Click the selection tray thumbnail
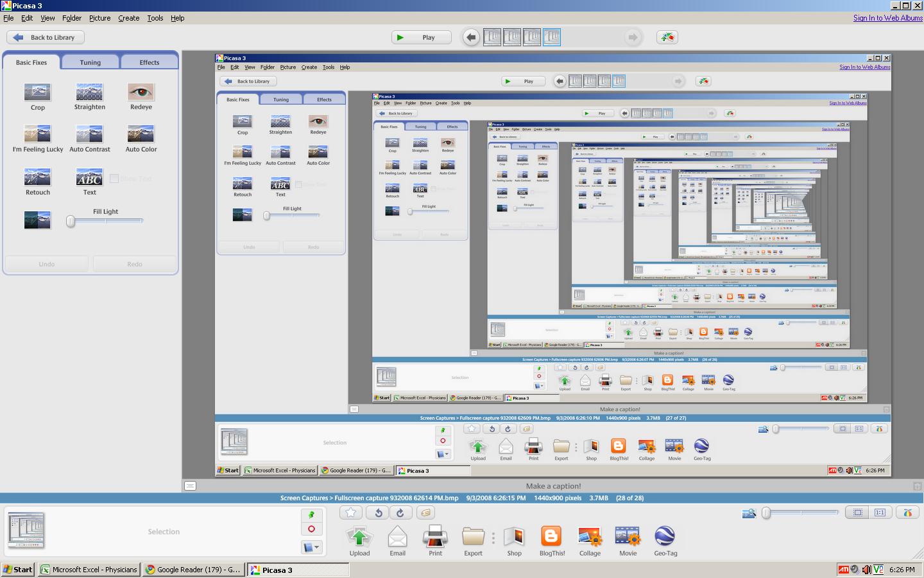 pyautogui.click(x=26, y=530)
